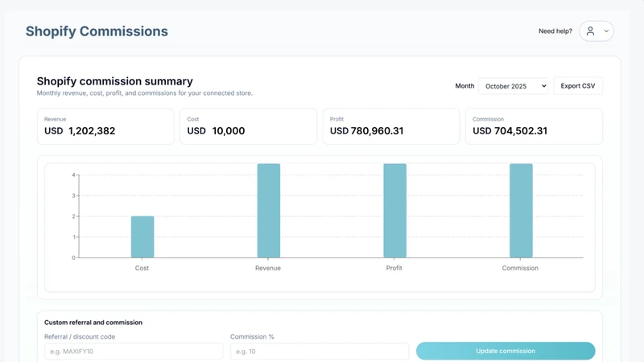Click the Revenue axis label under chart
The width and height of the screenshot is (644, 362).
pyautogui.click(x=268, y=268)
